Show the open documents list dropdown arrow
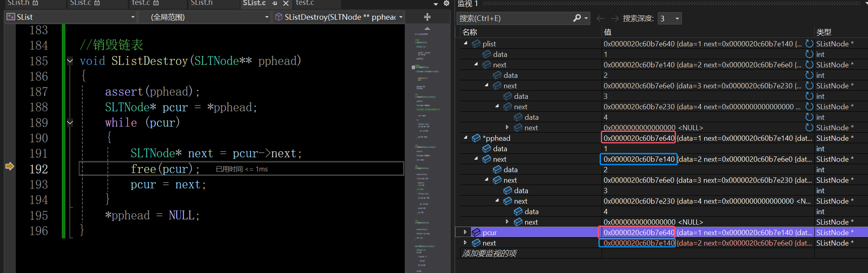 [x=436, y=4]
